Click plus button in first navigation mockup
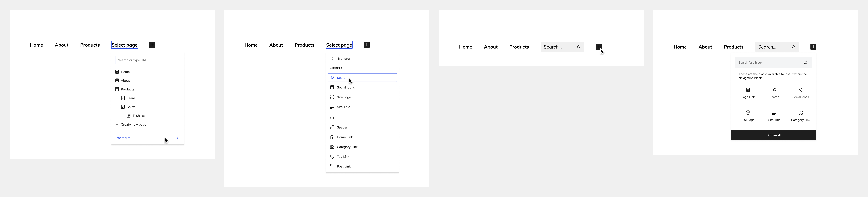The height and width of the screenshot is (197, 868). pyautogui.click(x=152, y=45)
